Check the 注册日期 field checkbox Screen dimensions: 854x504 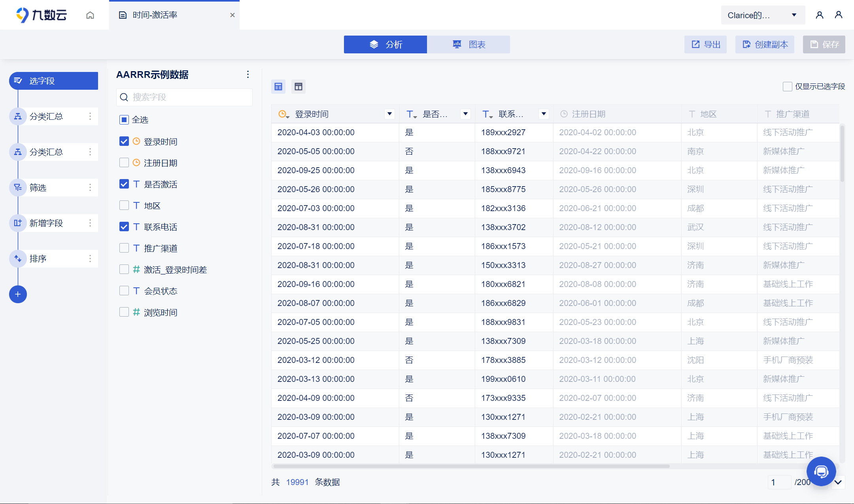(124, 162)
